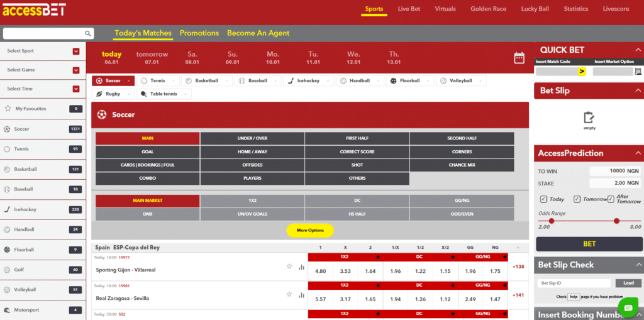Collapse the Bet Slip panel
The width and height of the screenshot is (644, 320).
click(638, 91)
